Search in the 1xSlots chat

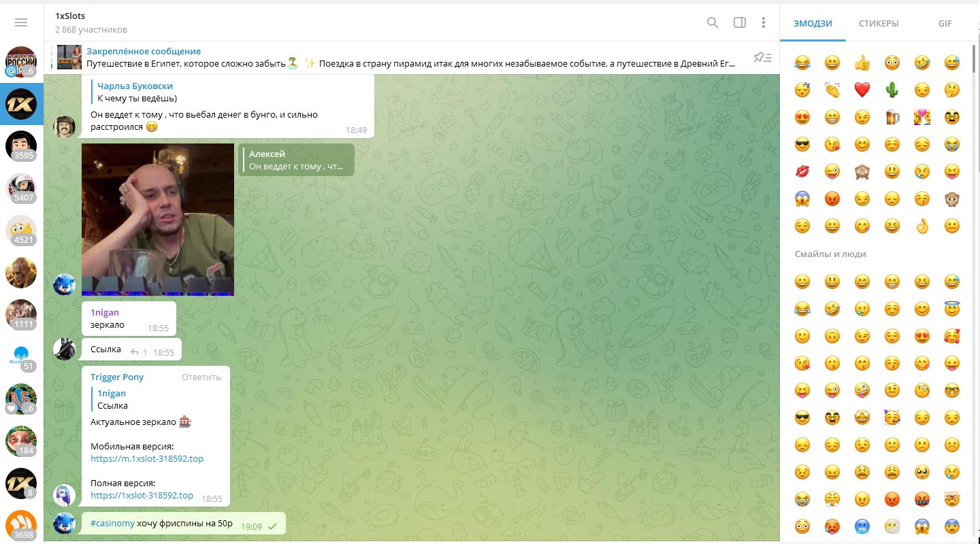tap(713, 22)
